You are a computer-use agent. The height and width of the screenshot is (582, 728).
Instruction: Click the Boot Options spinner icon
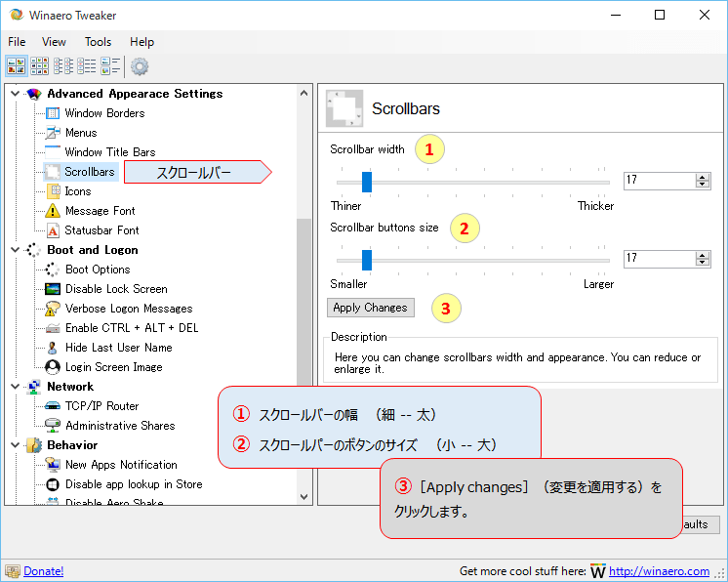click(x=53, y=270)
